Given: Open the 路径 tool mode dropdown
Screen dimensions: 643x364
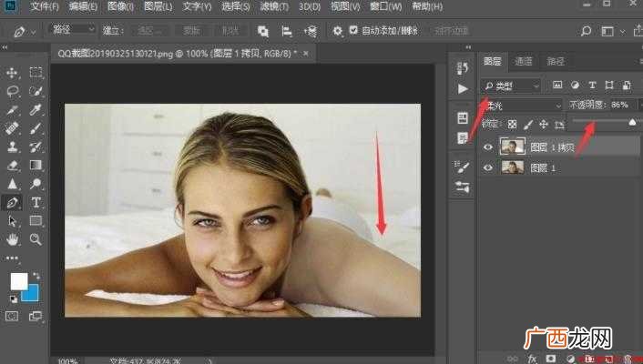Looking at the screenshot, I should pos(73,29).
